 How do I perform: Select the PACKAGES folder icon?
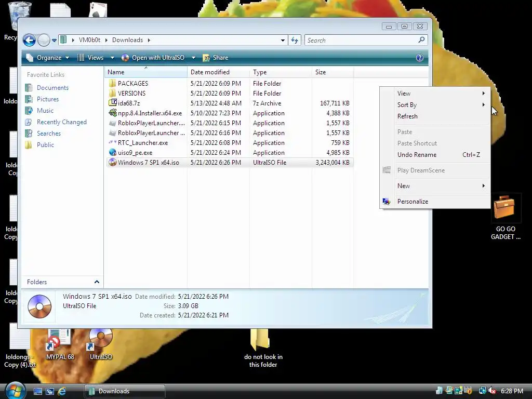click(x=112, y=84)
